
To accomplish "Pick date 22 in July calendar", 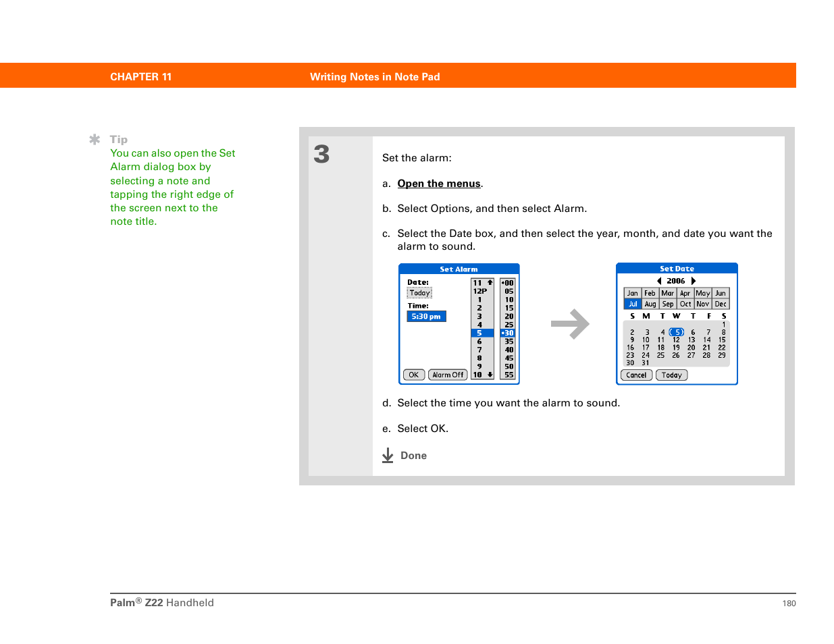I will pos(722,348).
